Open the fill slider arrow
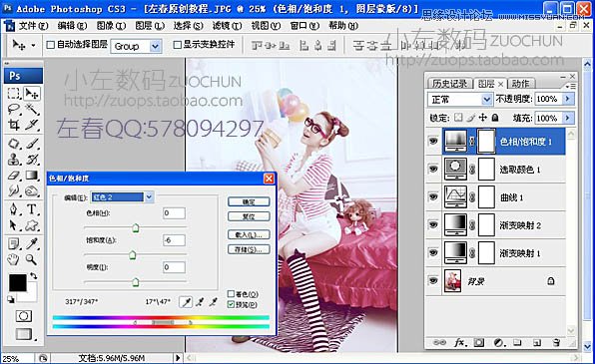 (568, 118)
